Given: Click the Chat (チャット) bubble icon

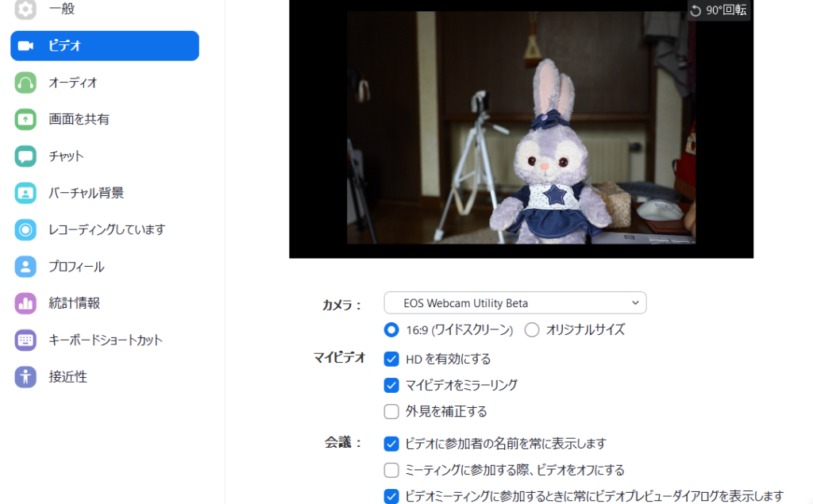Looking at the screenshot, I should pyautogui.click(x=25, y=156).
